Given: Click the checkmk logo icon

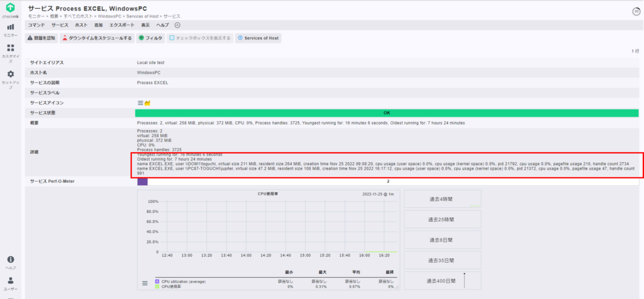Looking at the screenshot, I should click(11, 8).
